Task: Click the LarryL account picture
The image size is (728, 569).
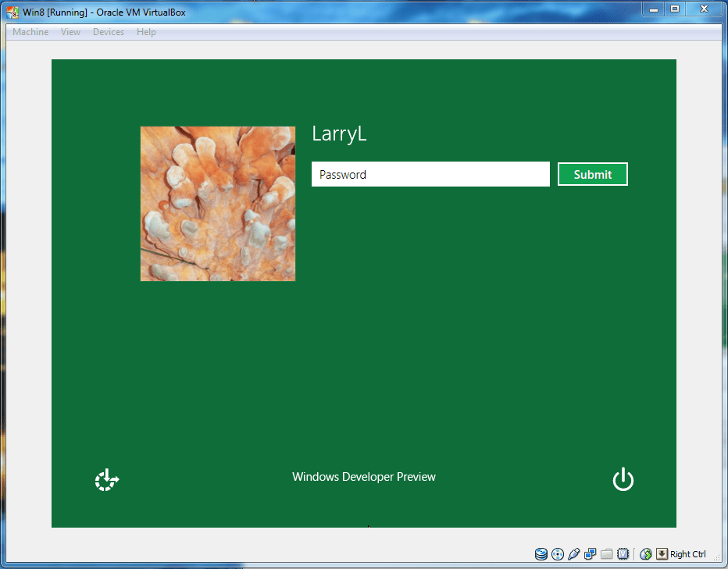Action: 218,203
